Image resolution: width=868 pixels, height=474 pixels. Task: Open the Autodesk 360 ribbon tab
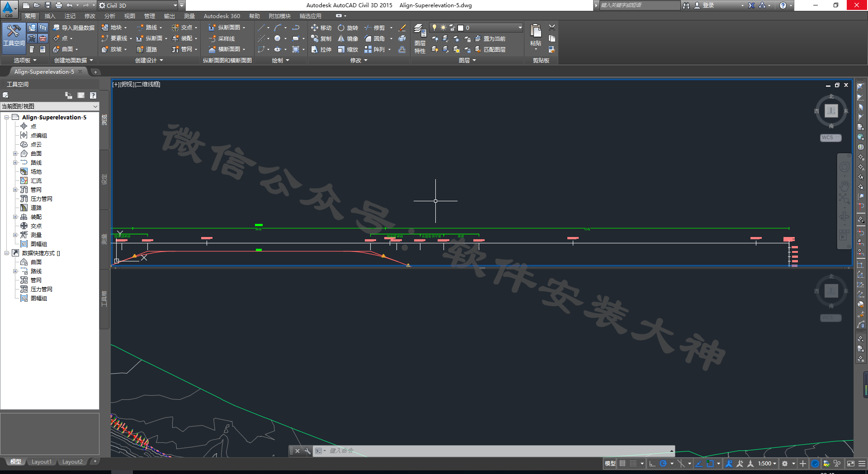[222, 16]
